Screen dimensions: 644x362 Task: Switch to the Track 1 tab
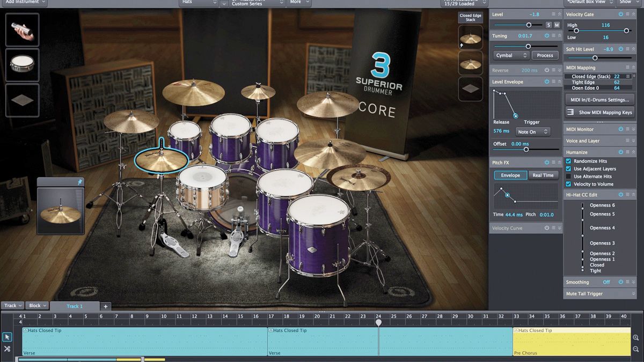pos(75,306)
